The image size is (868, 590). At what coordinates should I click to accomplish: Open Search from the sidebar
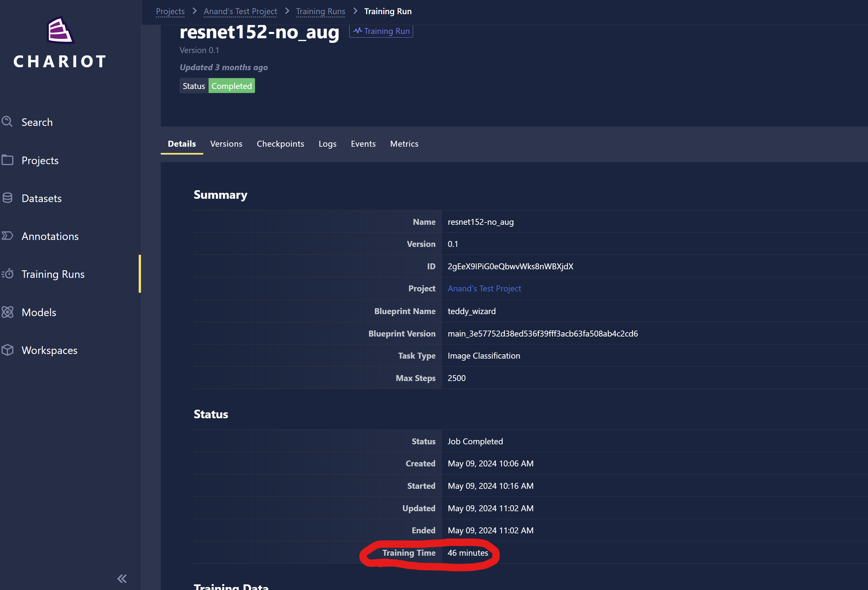click(x=37, y=122)
